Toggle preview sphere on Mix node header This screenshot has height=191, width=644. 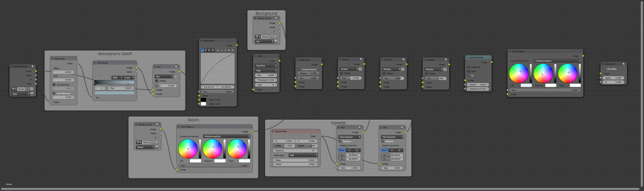176,67
